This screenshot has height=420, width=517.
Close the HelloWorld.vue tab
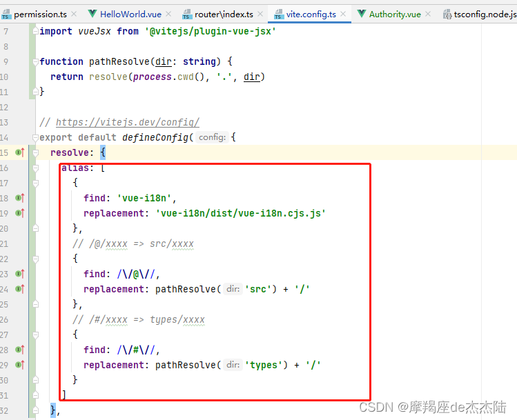click(168, 14)
